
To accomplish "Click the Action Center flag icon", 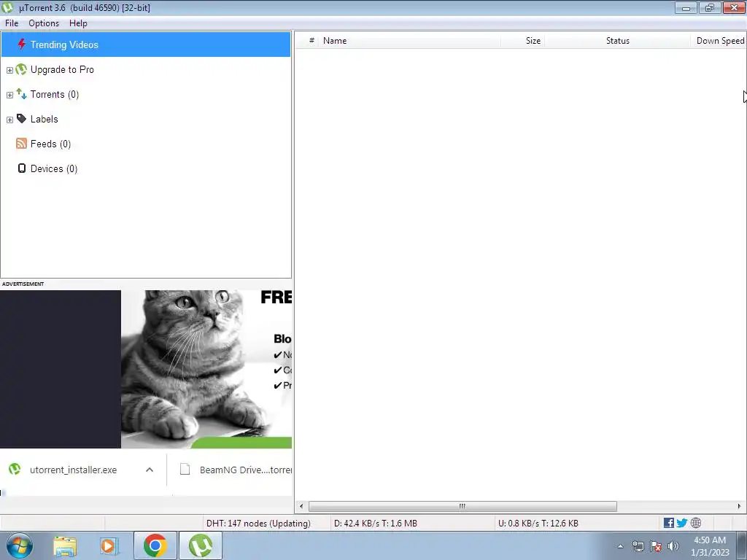I will point(656,546).
